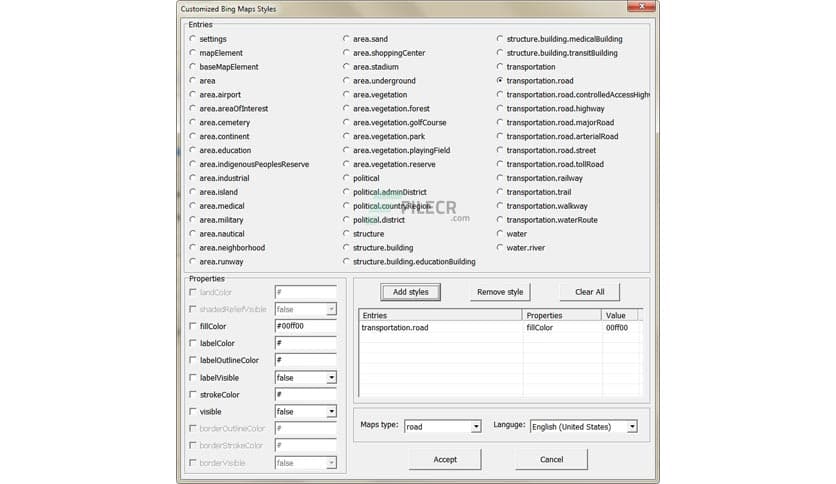Pick area.stadium radio button
The image size is (836, 484).
(x=346, y=67)
